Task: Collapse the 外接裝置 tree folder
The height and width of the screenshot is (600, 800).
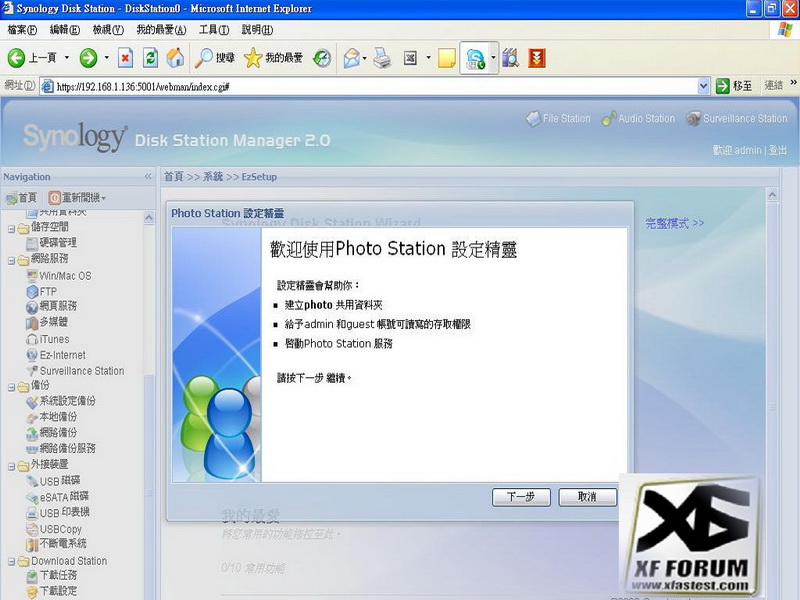Action: pos(11,466)
